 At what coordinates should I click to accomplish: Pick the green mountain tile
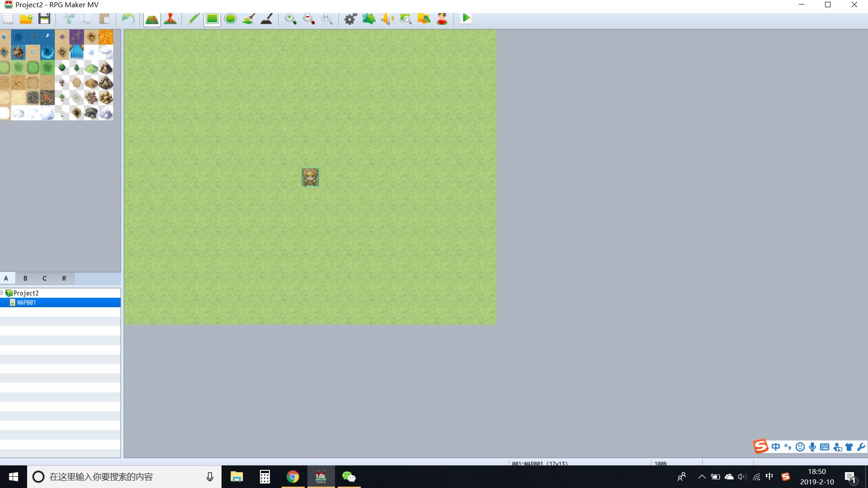(91, 68)
